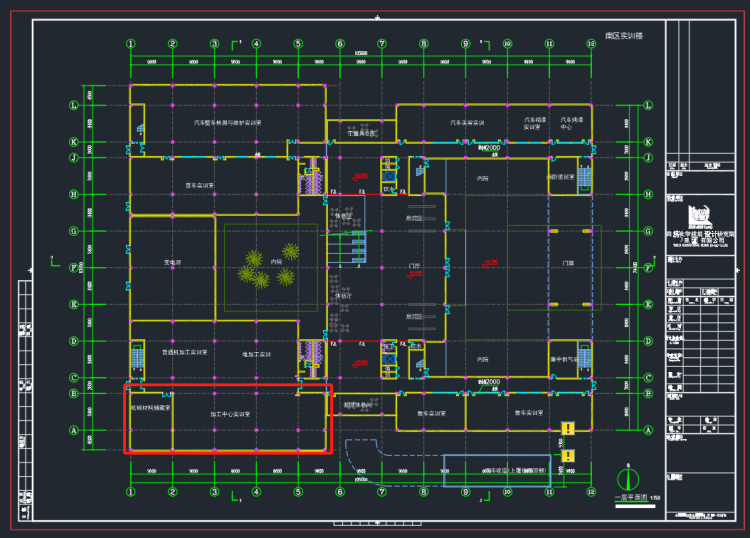Viewport: 751px width, 538px height.
Task: Click the design institute logo in title block
Action: click(698, 218)
